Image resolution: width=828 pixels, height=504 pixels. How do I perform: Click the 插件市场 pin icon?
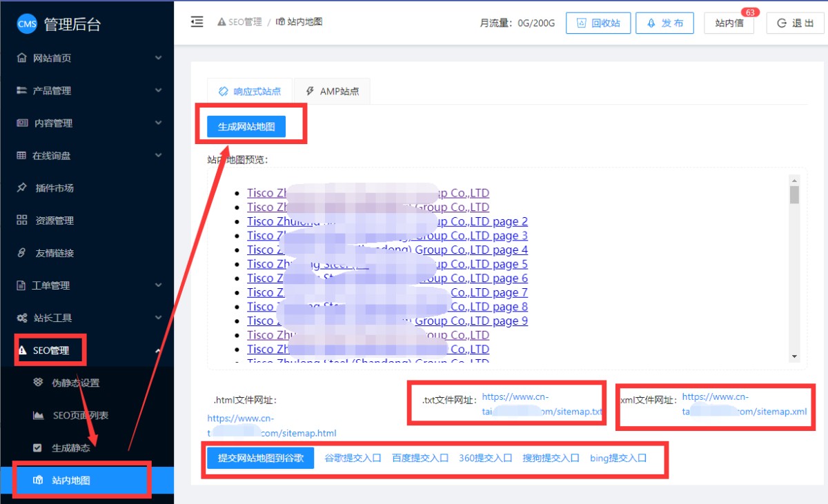click(x=21, y=188)
